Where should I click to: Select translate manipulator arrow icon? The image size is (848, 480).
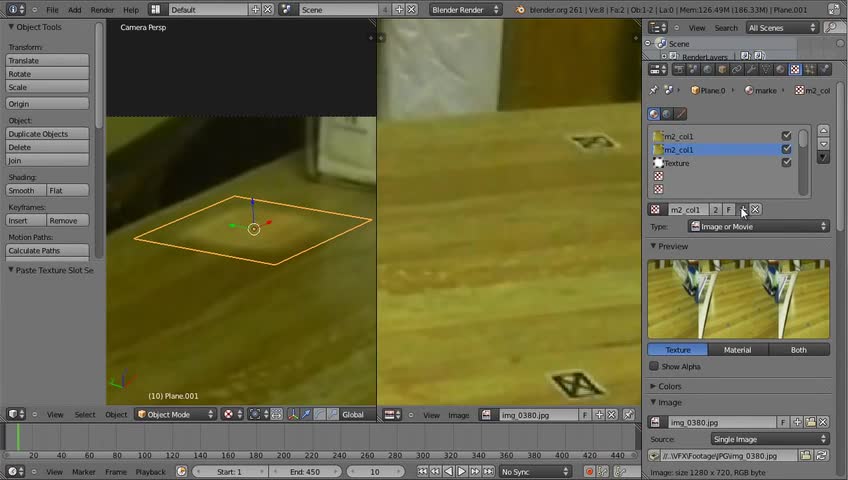coord(306,415)
